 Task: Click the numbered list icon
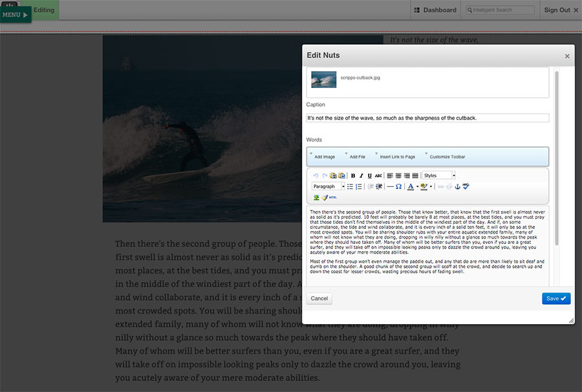click(359, 186)
